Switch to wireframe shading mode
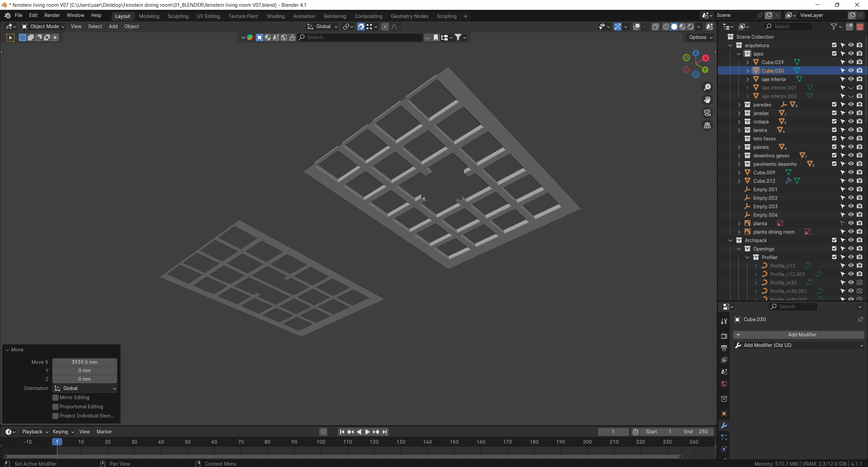The height and width of the screenshot is (467, 868). pos(666,26)
